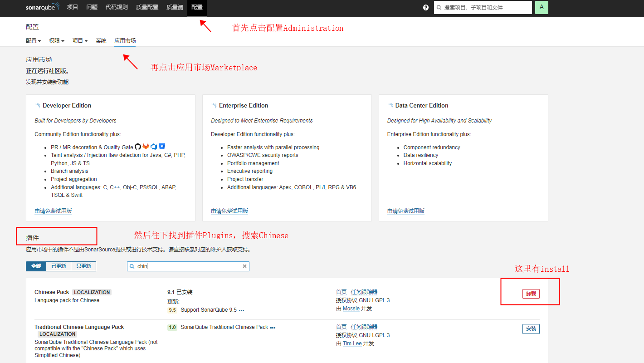Click the Data Center Edition card title
The height and width of the screenshot is (363, 644).
pyautogui.click(x=422, y=105)
